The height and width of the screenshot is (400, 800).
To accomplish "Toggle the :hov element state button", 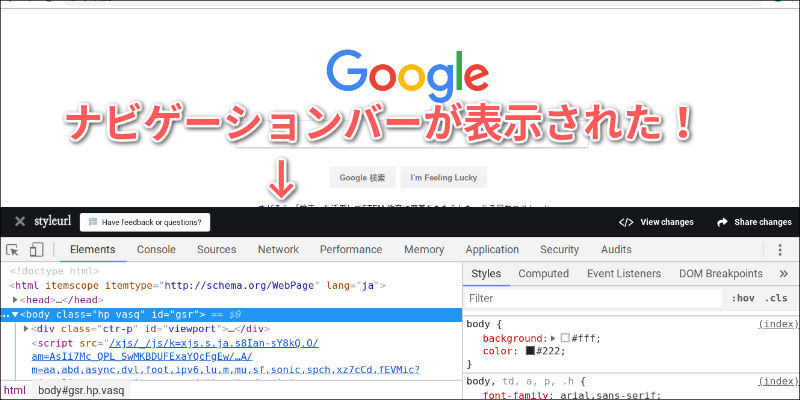I will 742,298.
